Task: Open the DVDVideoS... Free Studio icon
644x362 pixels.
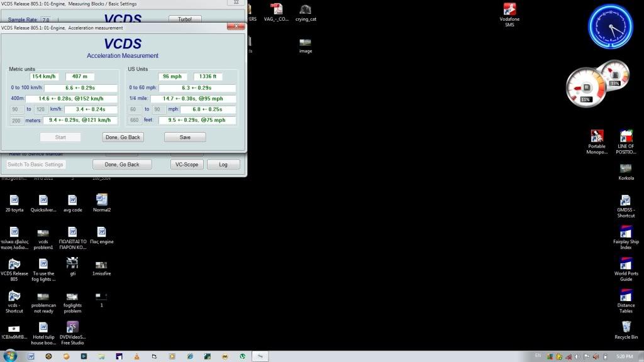Action: click(73, 333)
